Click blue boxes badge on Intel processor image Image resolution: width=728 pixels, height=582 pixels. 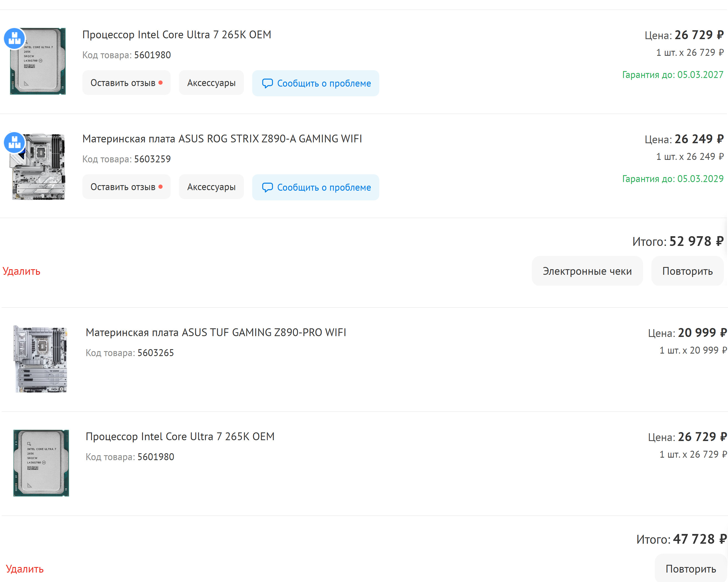coord(14,38)
